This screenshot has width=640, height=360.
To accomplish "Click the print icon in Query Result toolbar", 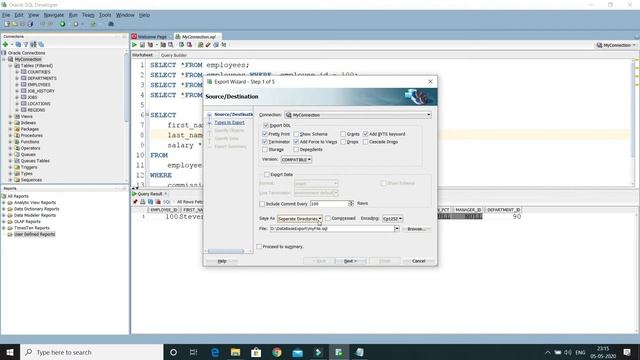I will (143, 202).
